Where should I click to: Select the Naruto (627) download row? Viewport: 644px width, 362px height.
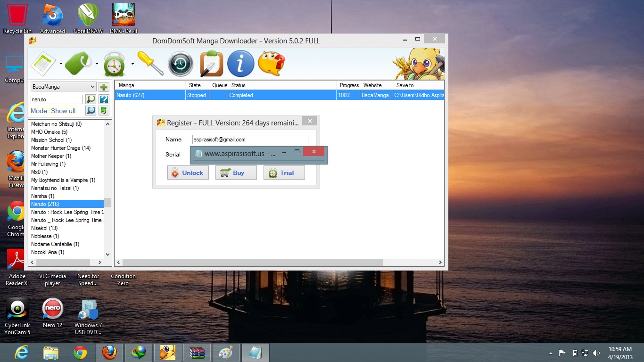point(280,95)
